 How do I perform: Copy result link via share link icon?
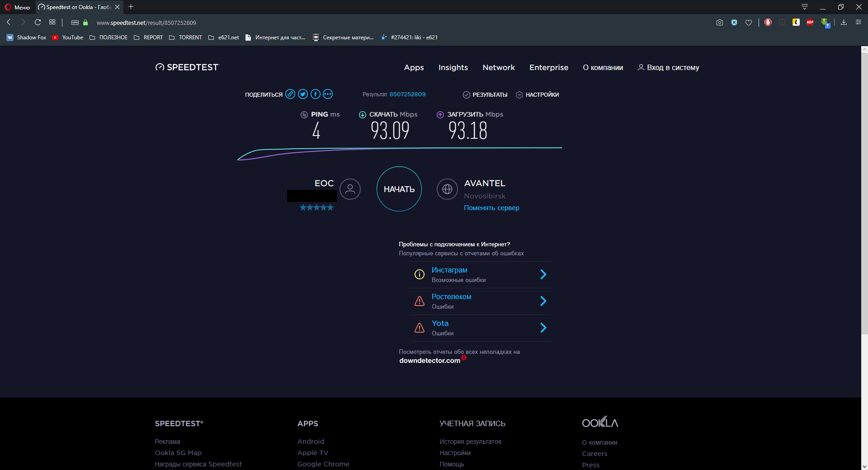(x=290, y=94)
